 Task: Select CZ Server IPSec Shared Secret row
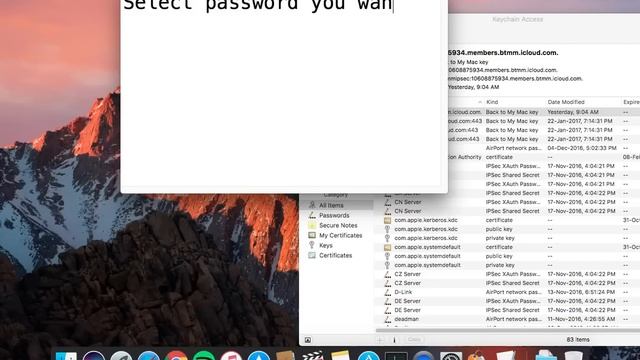[x=507, y=283]
